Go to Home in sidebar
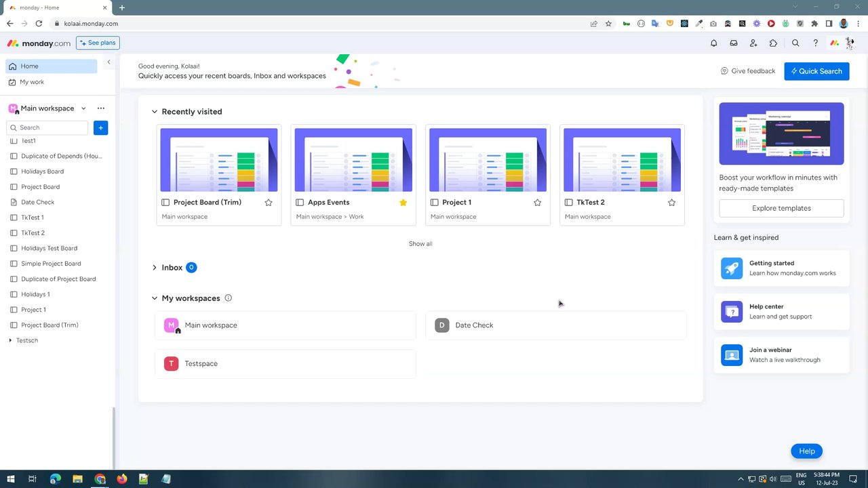Image resolution: width=868 pixels, height=488 pixels. [52, 66]
